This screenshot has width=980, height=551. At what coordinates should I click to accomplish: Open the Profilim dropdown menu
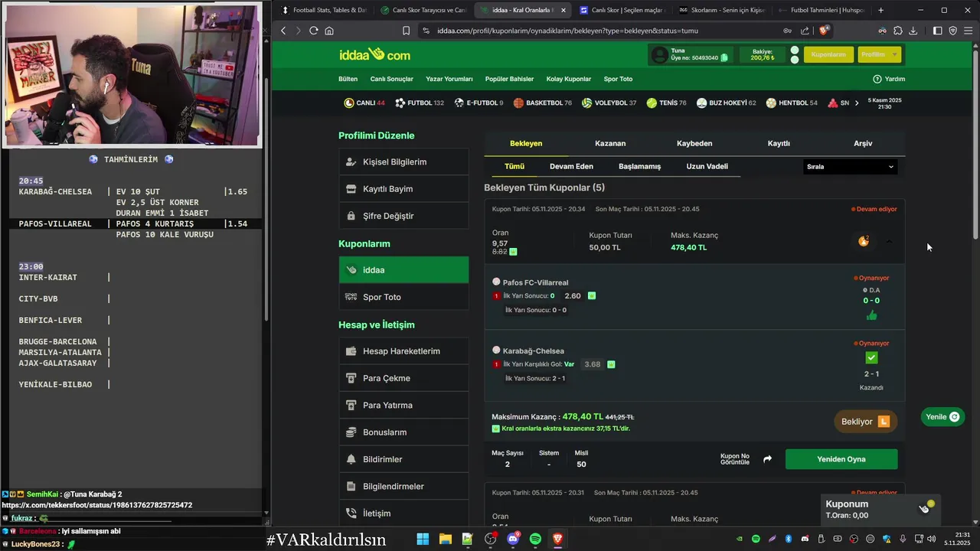(879, 54)
